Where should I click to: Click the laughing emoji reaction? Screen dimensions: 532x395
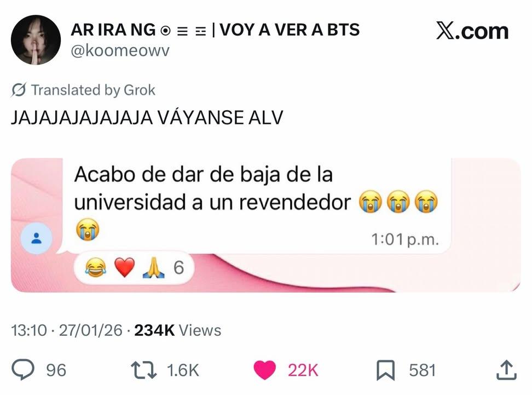click(95, 267)
